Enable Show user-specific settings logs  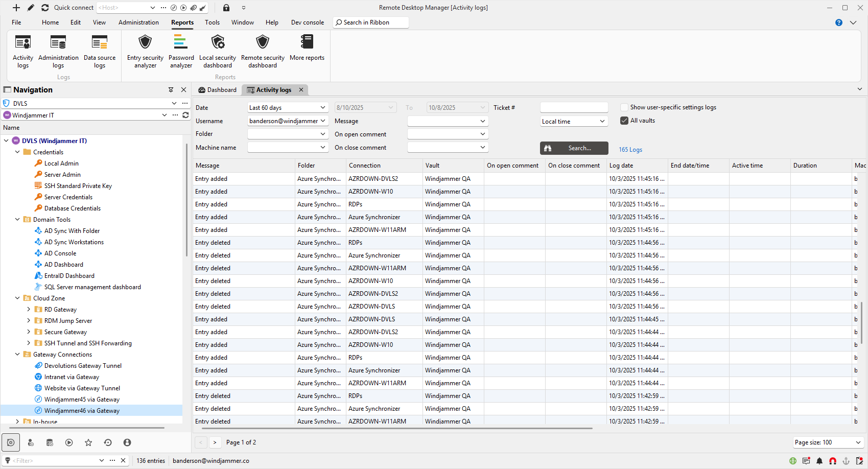[x=624, y=107]
